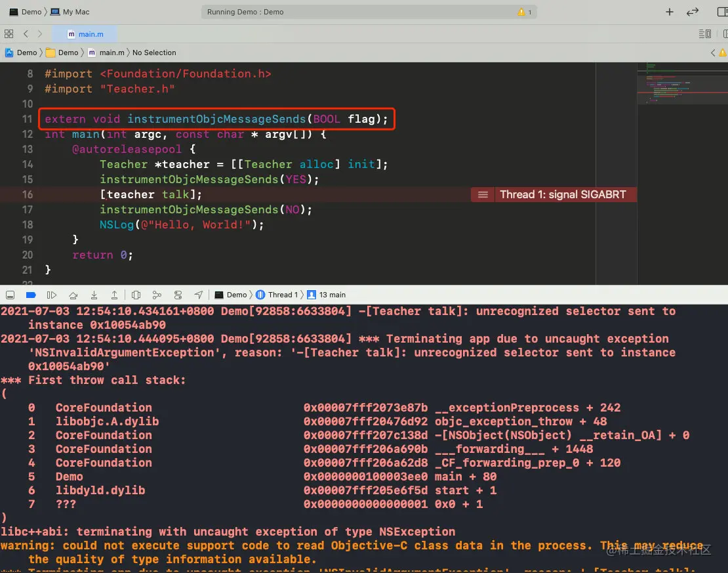Open Demo project in the path breadcrumb
The width and height of the screenshot is (728, 573).
[x=21, y=53]
